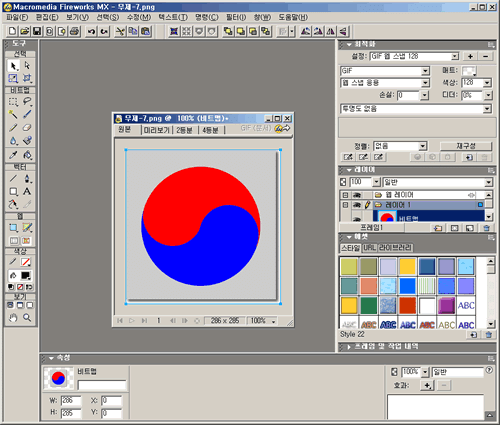Select the Slice tool

coord(27,228)
